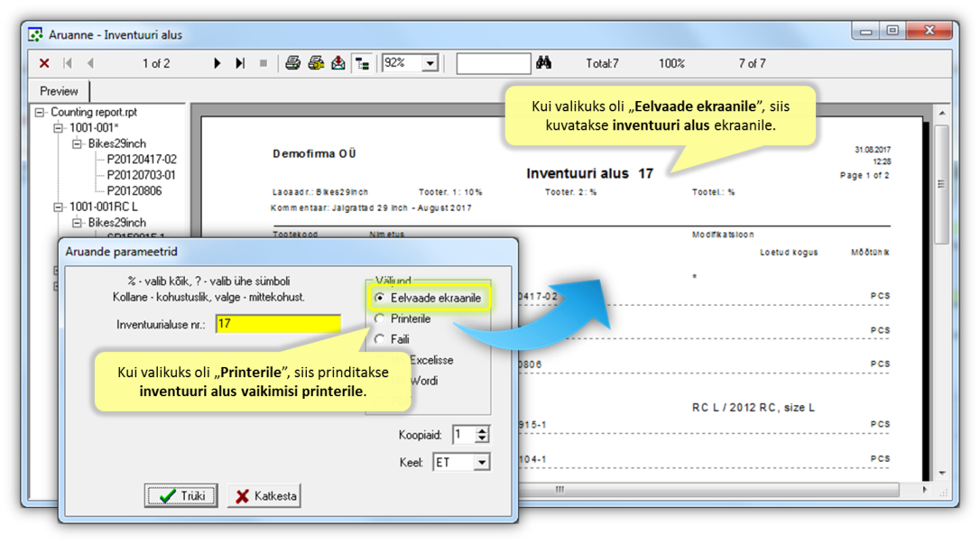
Task: Go to the first page of the report
Action: [68, 63]
